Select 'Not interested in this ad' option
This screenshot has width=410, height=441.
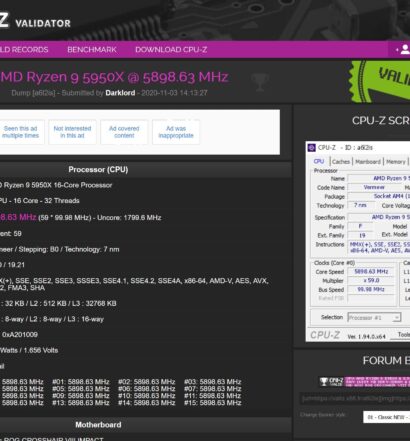click(72, 132)
